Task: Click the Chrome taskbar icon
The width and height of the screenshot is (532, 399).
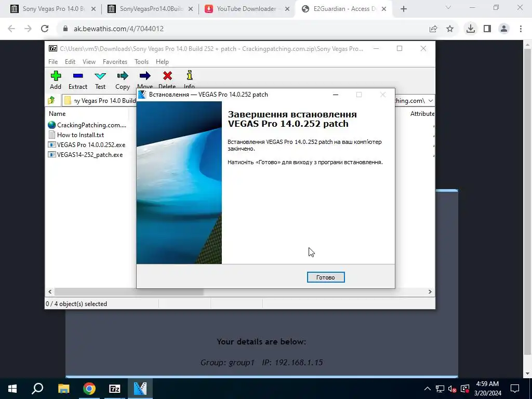Action: coord(89,389)
